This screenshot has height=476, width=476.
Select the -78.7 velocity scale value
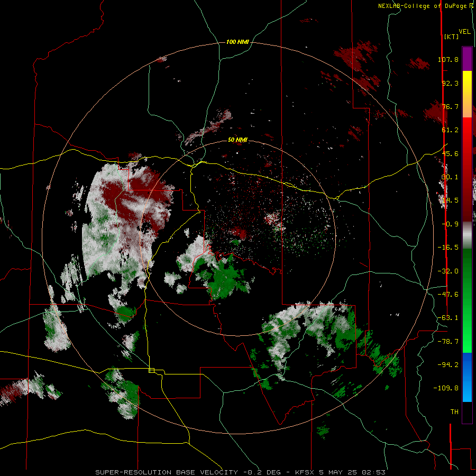tap(448, 342)
